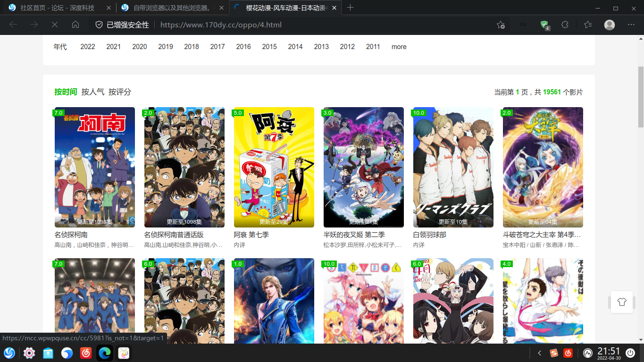644x362 pixels.
Task: Open the colorful swirl dock app
Action: click(x=124, y=353)
